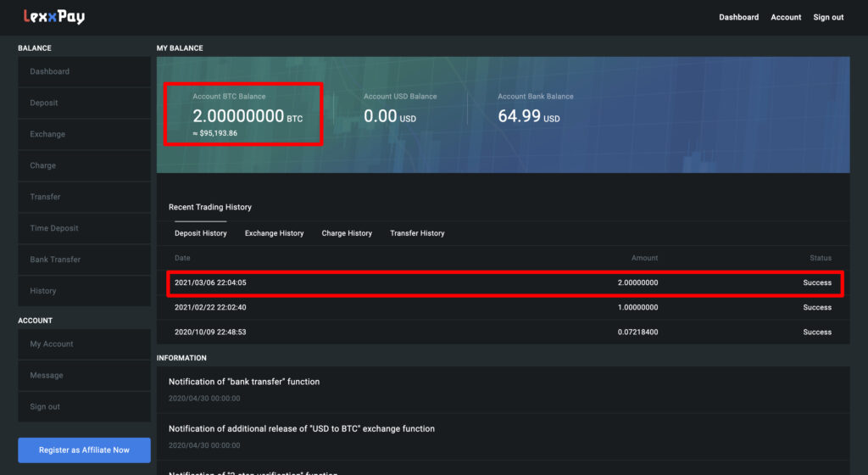The image size is (868, 475).
Task: Open the Message sidebar item
Action: (84, 376)
